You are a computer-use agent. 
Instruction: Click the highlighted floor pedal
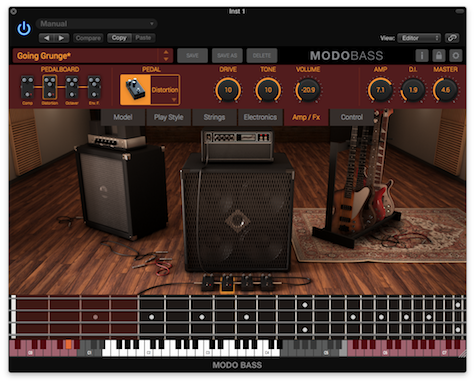227,283
